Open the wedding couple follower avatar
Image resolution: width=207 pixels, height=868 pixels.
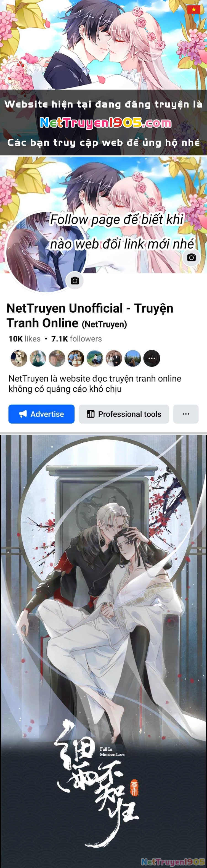click(114, 358)
